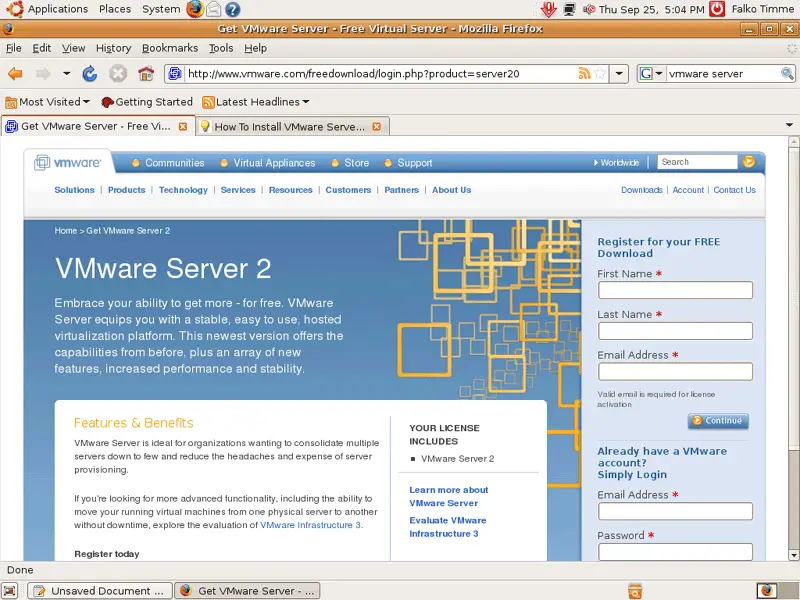
Task: Switch to Unsaved Document in the taskbar
Action: tap(99, 591)
